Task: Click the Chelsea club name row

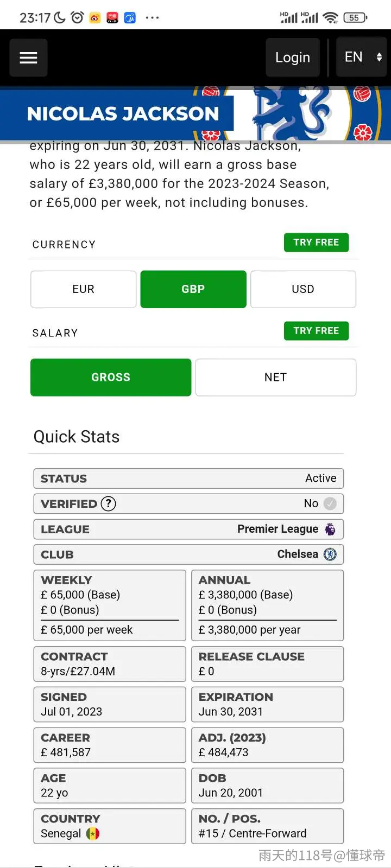Action: pyautogui.click(x=188, y=554)
